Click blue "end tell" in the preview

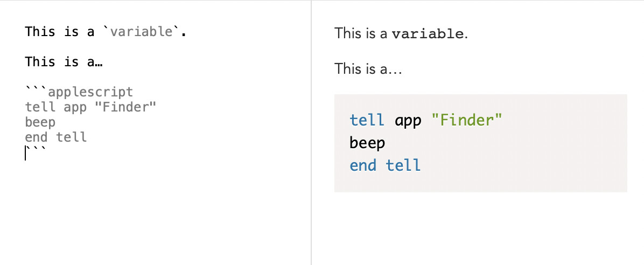click(x=384, y=165)
